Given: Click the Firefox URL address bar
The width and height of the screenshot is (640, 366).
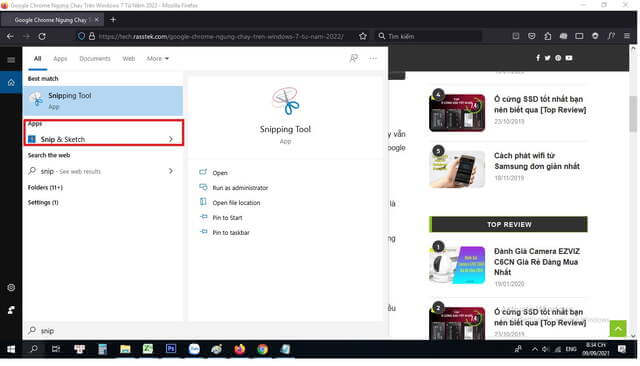Looking at the screenshot, I should click(x=220, y=36).
